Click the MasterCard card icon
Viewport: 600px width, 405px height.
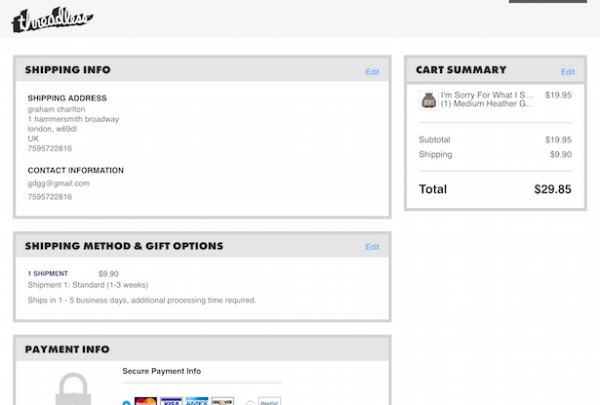(x=146, y=402)
